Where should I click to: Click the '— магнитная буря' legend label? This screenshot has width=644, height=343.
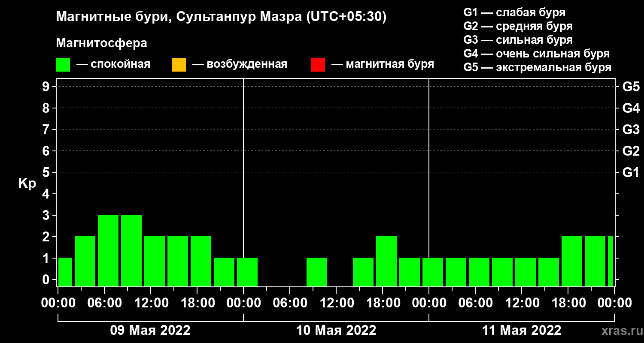click(383, 64)
